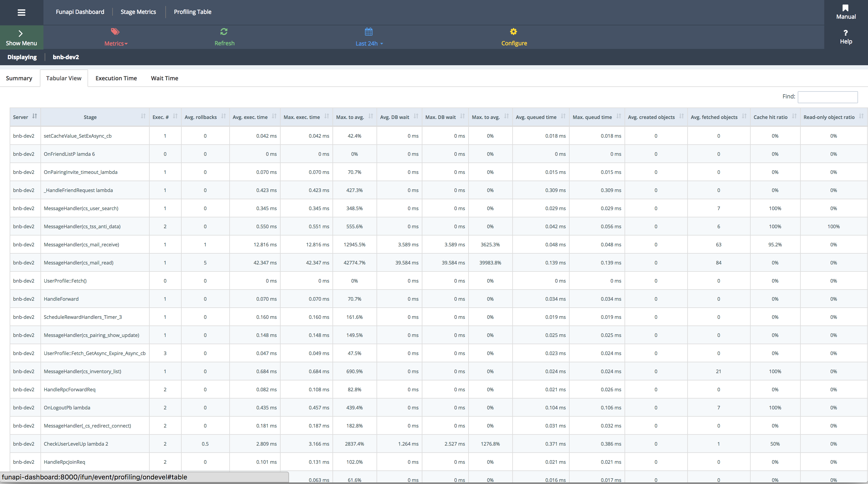Switch to the Execution Time tab
Viewport: 868px width, 484px height.
tap(116, 78)
